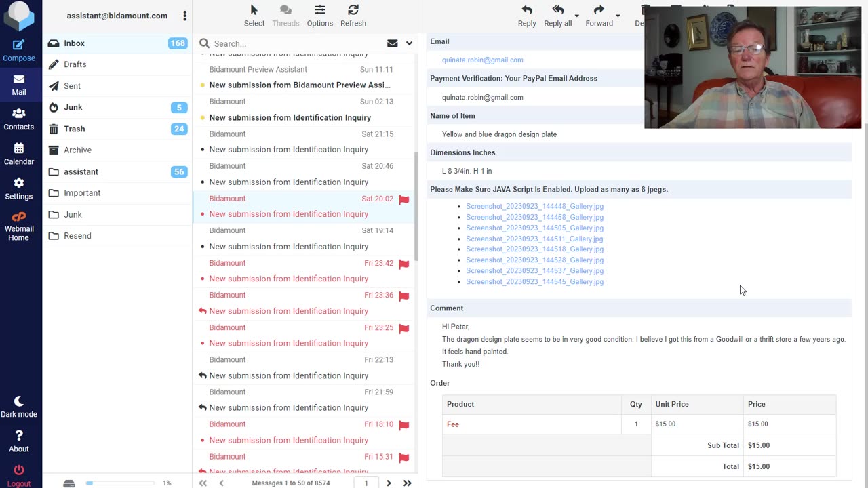Toggle flag on Fri 18:10 message
This screenshot has height=488, width=868.
(404, 425)
